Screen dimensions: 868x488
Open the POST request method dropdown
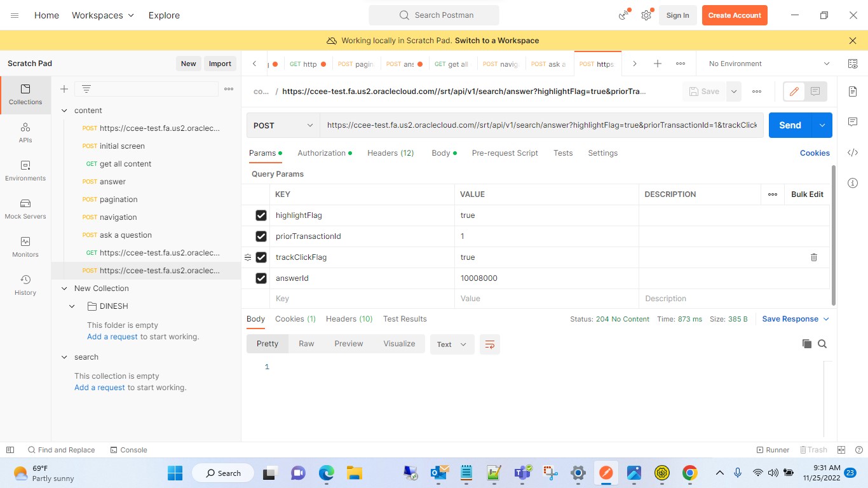tap(283, 125)
